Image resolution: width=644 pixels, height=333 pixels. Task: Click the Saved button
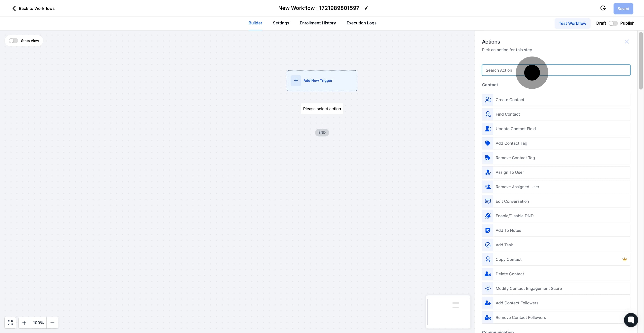[x=623, y=9]
